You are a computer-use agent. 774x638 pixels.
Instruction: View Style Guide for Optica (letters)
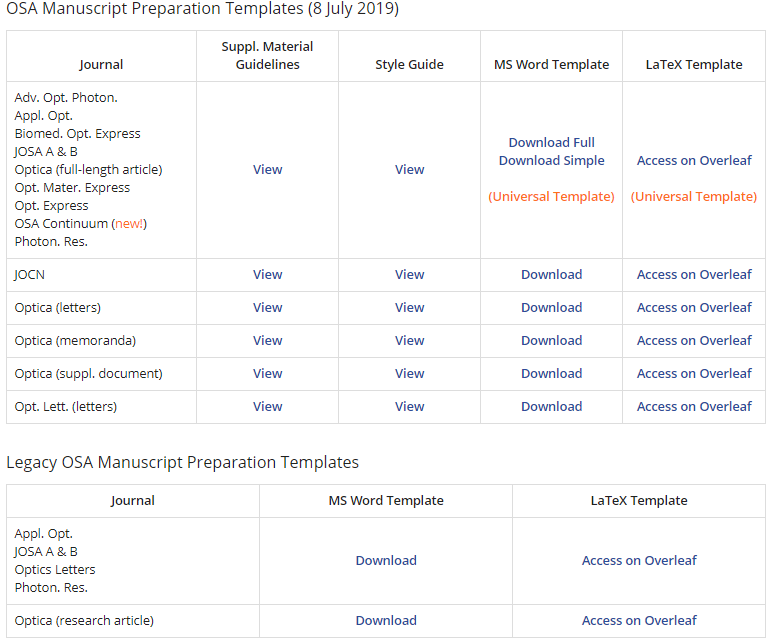[x=409, y=307]
